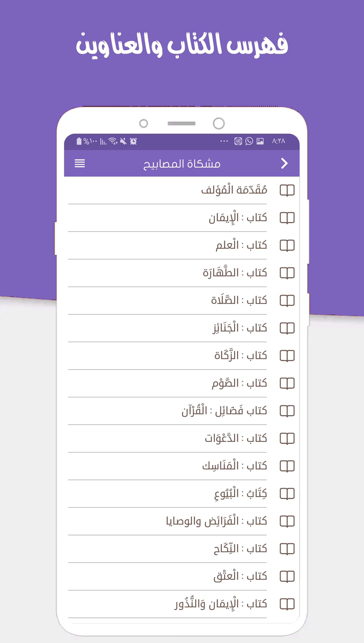
Task: Select chapter كتاب : الْمَنَاسِك
Action: coord(234,466)
